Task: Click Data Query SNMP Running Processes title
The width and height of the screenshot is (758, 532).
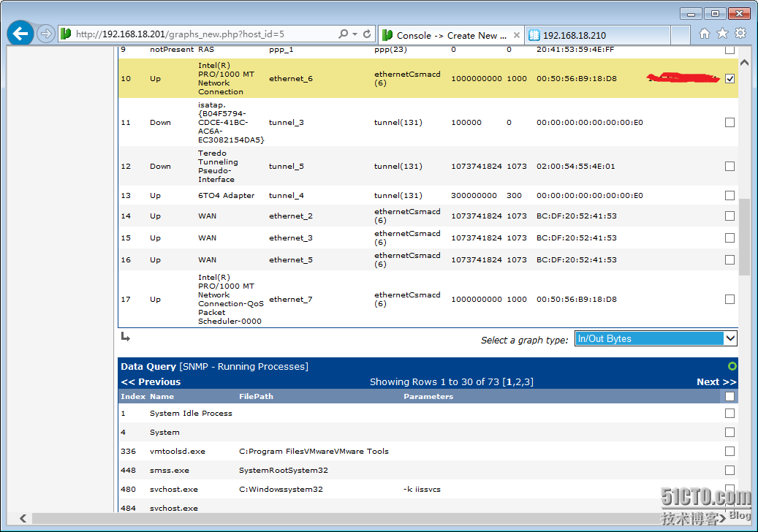Action: pyautogui.click(x=214, y=366)
